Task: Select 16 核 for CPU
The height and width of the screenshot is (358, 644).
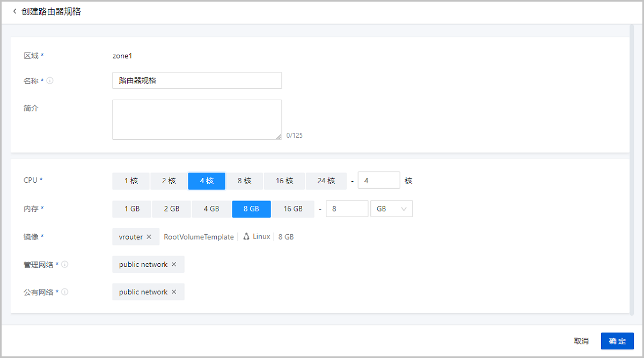Action: point(284,181)
